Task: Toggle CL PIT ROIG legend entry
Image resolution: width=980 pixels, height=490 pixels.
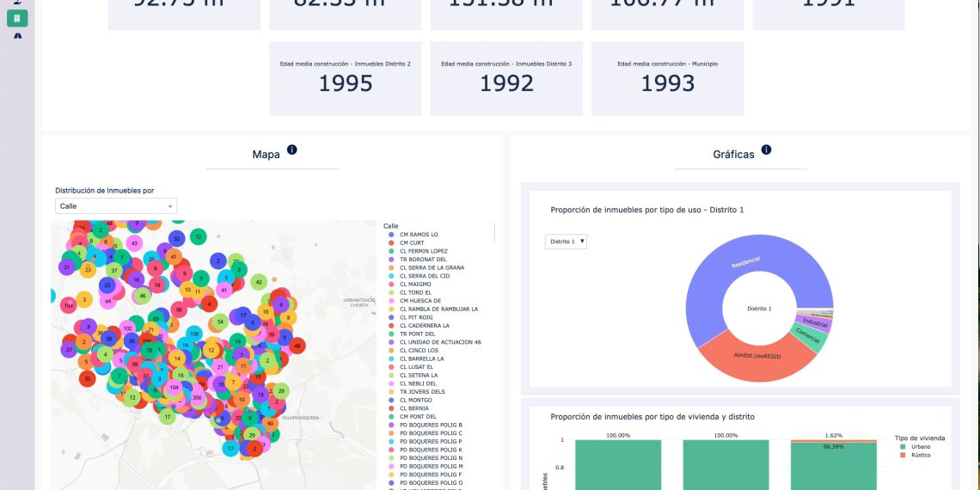Action: tap(416, 317)
